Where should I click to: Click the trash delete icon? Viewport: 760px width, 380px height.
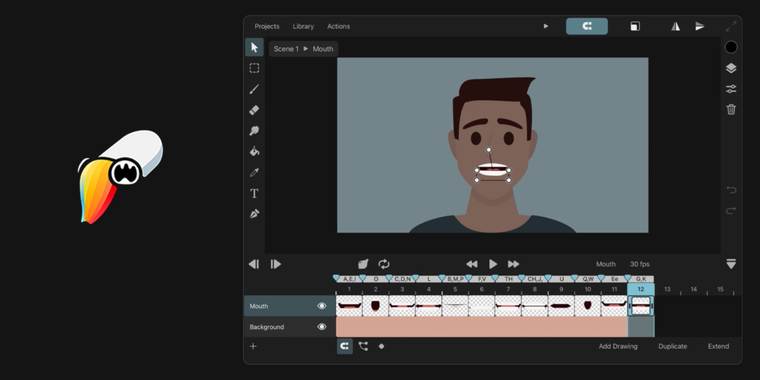pos(731,110)
